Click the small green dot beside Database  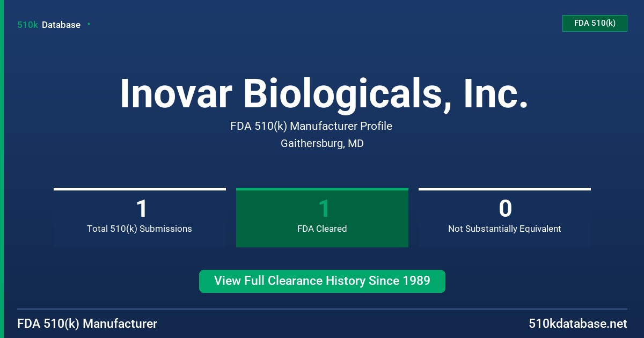pos(89,24)
